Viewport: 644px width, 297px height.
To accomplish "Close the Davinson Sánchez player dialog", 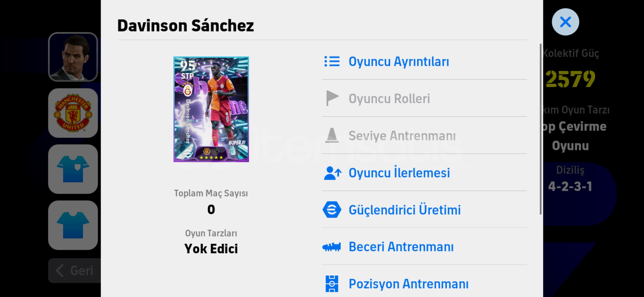I will pyautogui.click(x=565, y=22).
